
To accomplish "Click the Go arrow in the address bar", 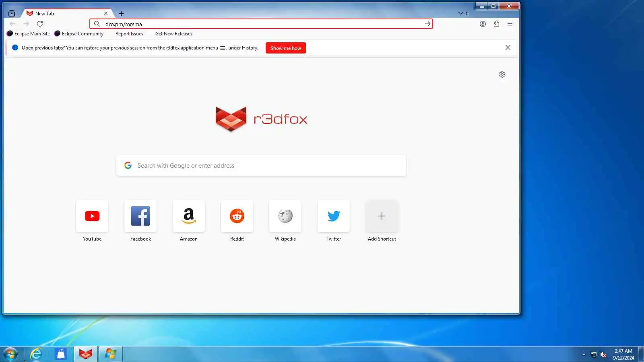I will pos(427,24).
